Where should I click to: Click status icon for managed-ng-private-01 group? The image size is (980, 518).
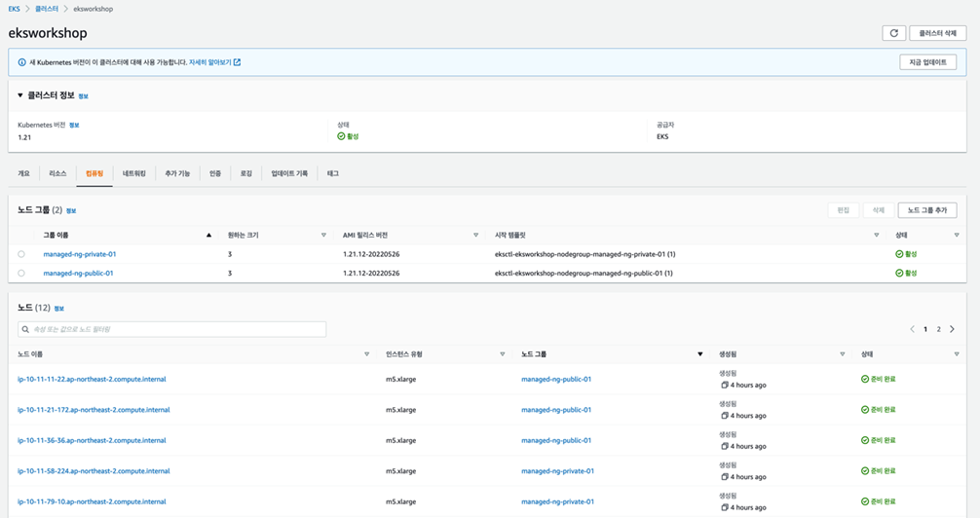[x=899, y=254]
